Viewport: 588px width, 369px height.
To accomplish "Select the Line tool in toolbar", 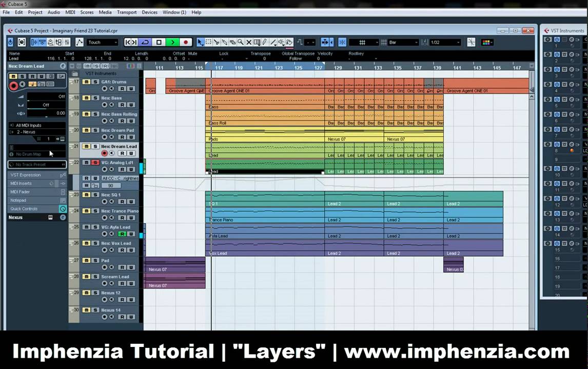I will coord(273,43).
